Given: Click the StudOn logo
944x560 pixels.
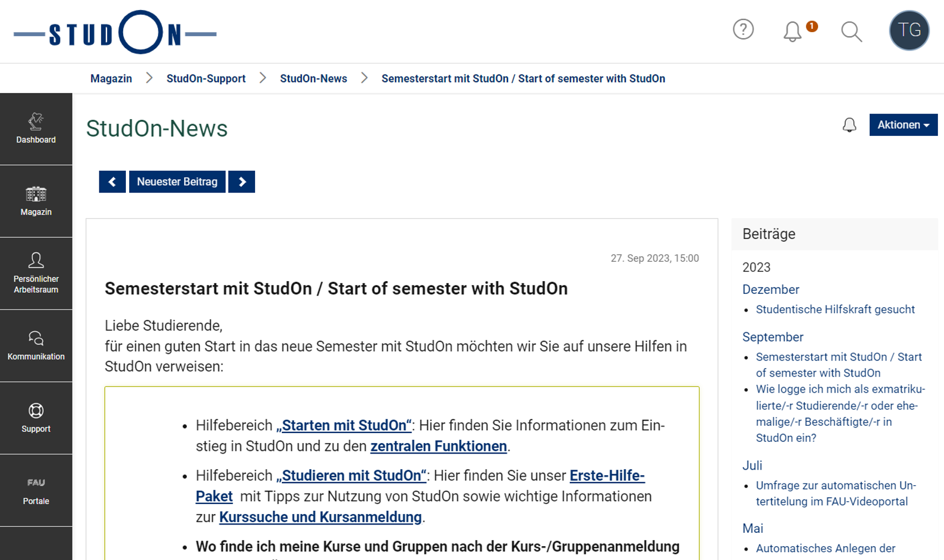Looking at the screenshot, I should (x=115, y=33).
